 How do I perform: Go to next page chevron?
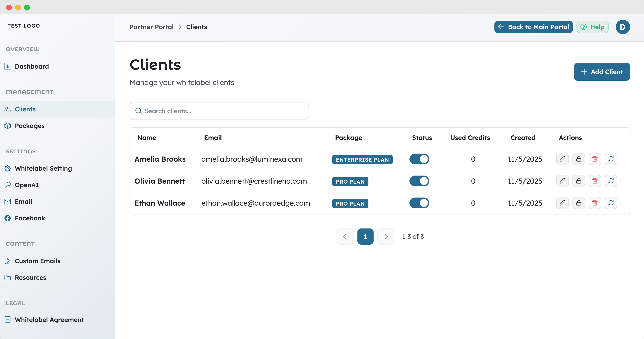[386, 237]
